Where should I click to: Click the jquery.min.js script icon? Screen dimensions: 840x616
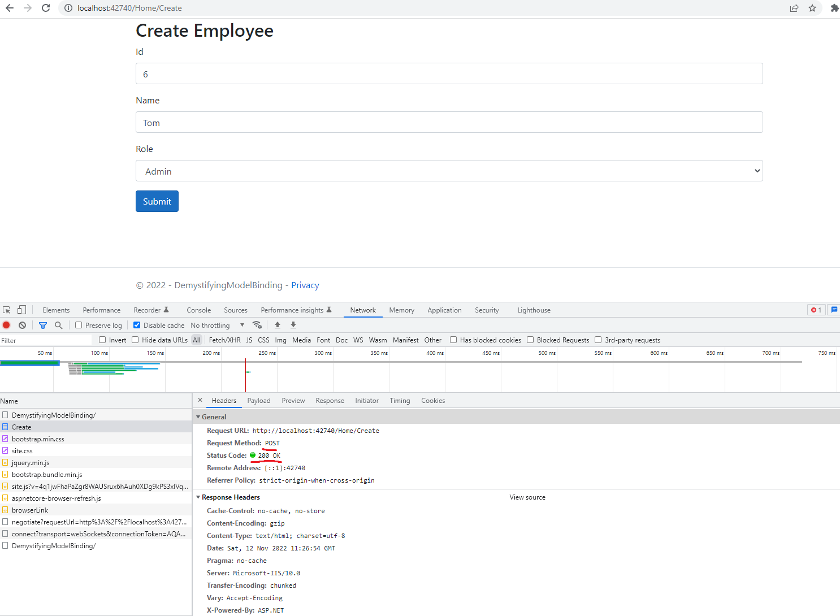5,462
